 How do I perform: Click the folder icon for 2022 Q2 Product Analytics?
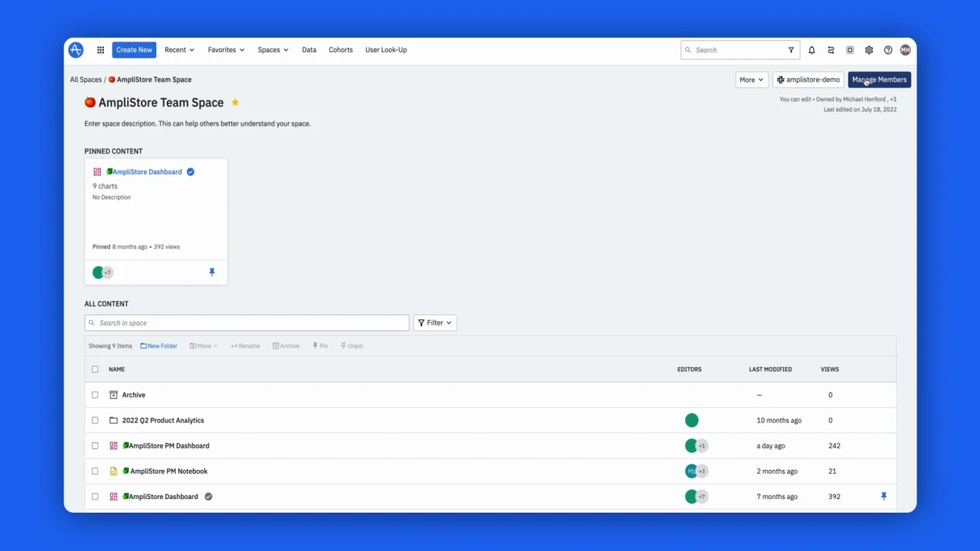(113, 420)
